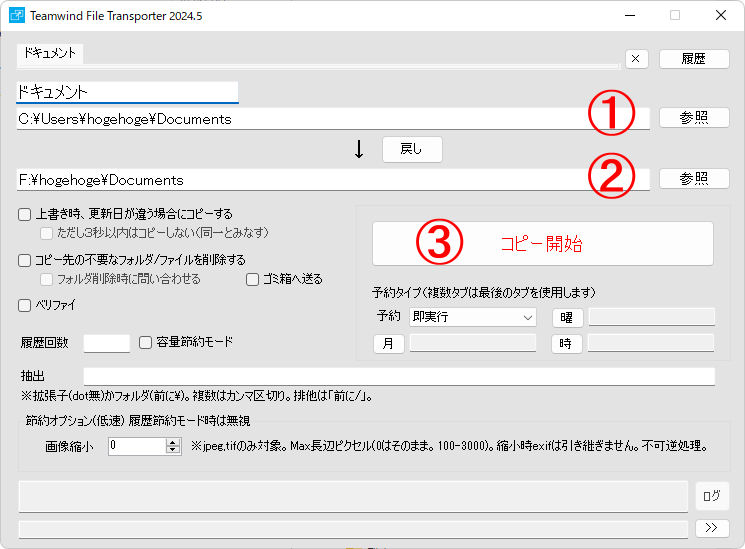
Task: Toggle 容量節約モード checkbox
Action: coord(146,342)
